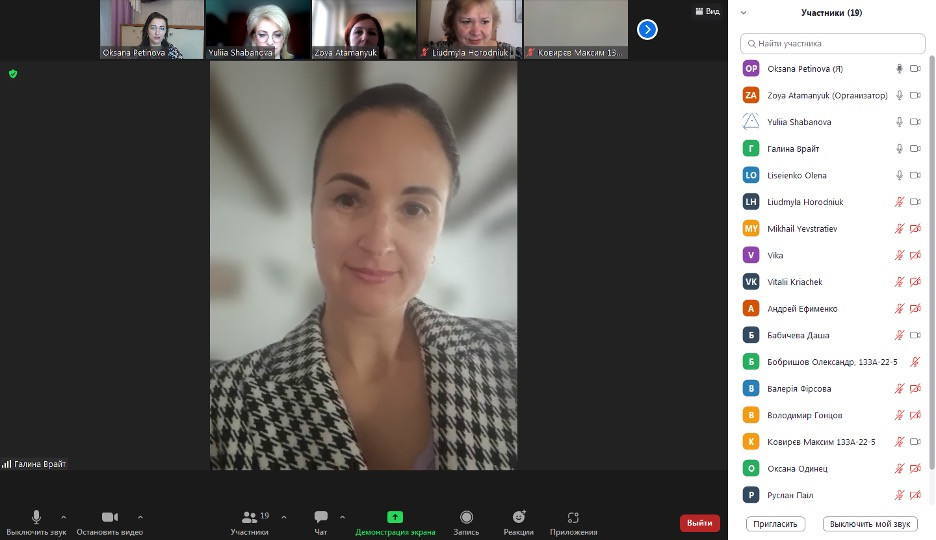Select Oksana Petinova video thumbnail
Screen dimensions: 936x540
click(152, 29)
